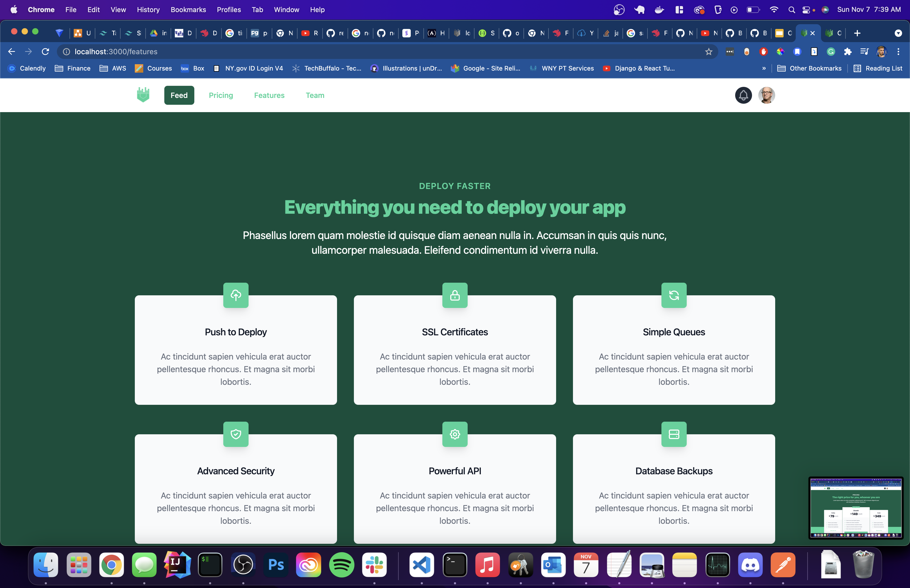
Task: View site information icon beside the URL
Action: [66, 52]
